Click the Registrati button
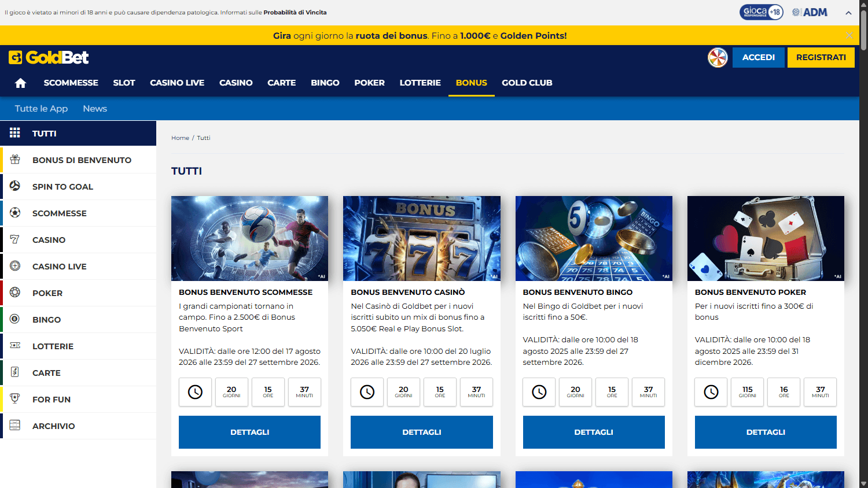Screen dimensions: 868x488 821,57
